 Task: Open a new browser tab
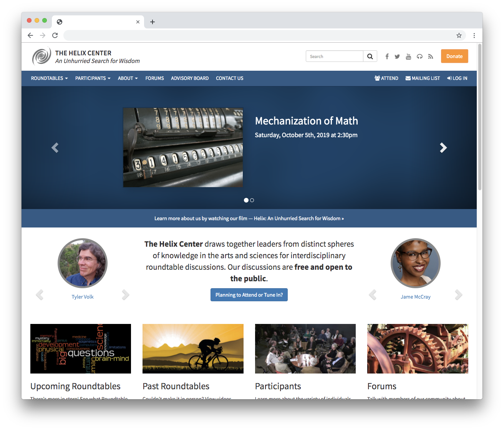pyautogui.click(x=153, y=22)
